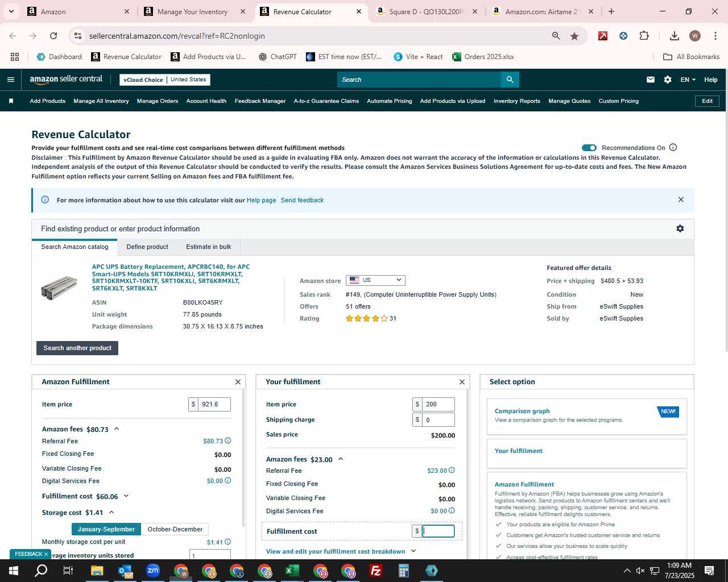Open FileZilla from the taskbar
Viewport: 728px width, 582px height.
pos(376,571)
